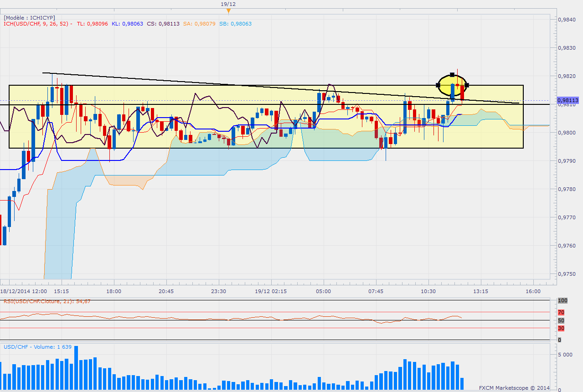Click the '18/12/2014 12:00' time axis label

(x=23, y=291)
